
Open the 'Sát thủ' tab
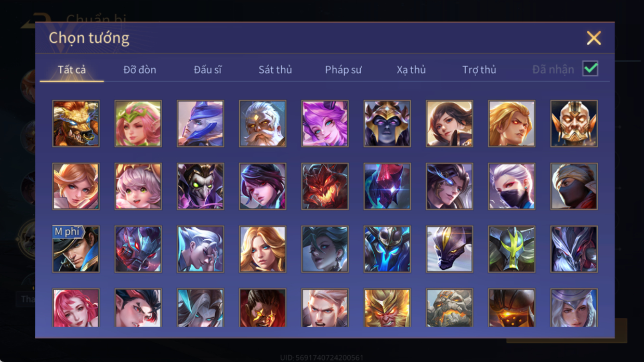275,70
